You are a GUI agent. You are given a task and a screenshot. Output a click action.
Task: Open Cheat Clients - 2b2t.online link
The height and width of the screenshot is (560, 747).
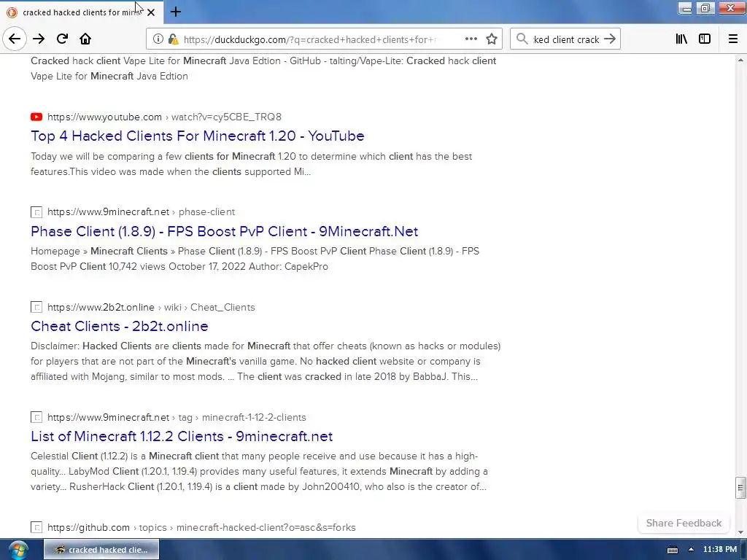click(120, 326)
